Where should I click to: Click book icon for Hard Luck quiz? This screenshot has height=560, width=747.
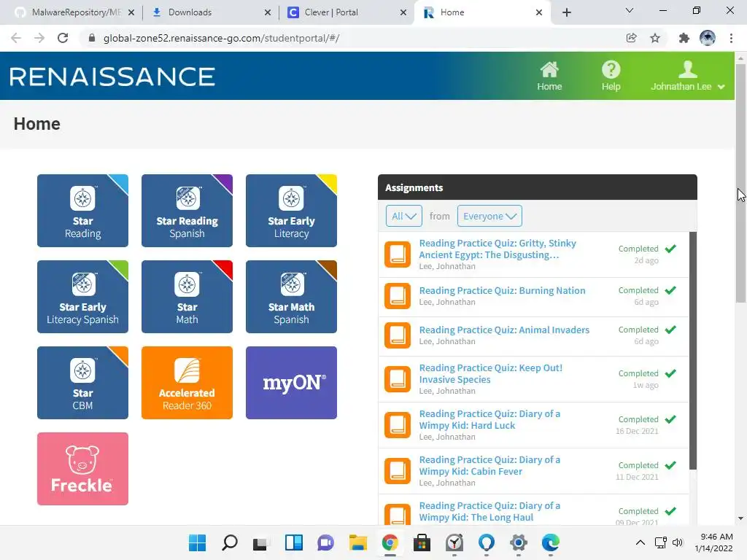click(x=398, y=425)
